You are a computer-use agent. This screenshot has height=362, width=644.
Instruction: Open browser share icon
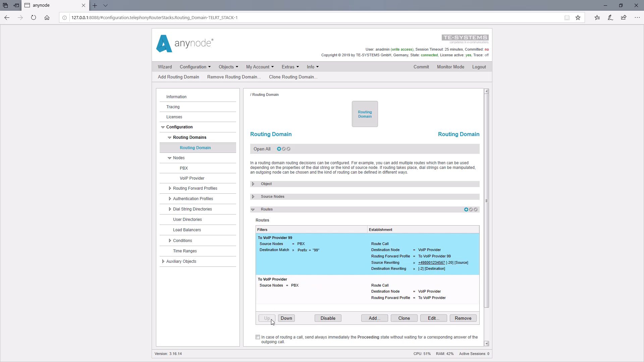click(x=624, y=17)
